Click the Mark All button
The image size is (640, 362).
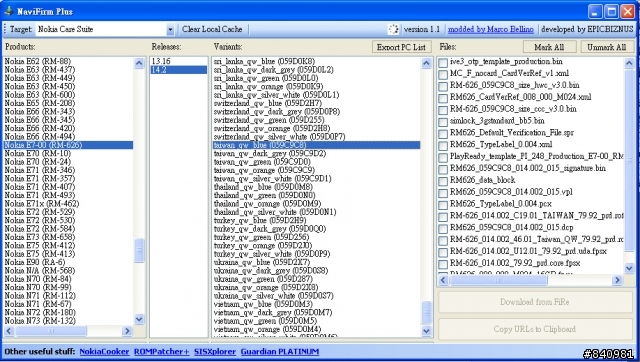click(x=549, y=47)
